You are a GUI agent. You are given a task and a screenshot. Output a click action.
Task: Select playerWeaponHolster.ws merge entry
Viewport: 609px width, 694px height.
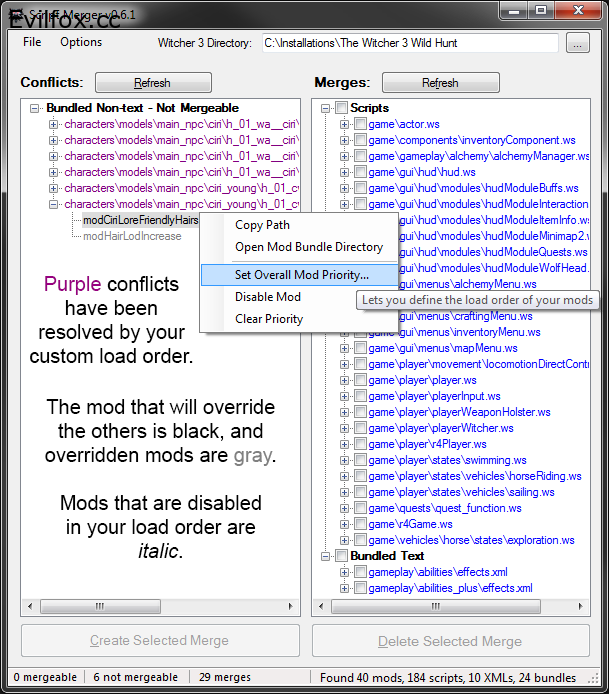[x=459, y=413]
